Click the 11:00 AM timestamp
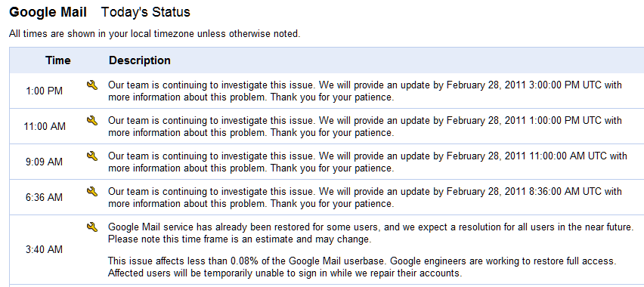This screenshot has height=287, width=644. (x=45, y=126)
